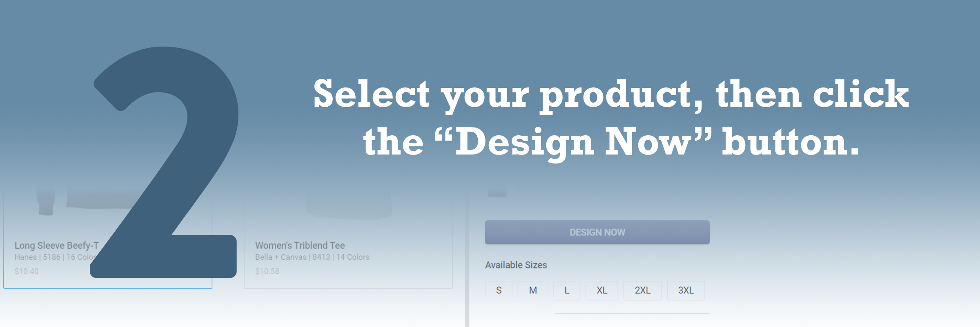This screenshot has height=327, width=980.
Task: Click the $10.40 price
Action: pos(27,271)
